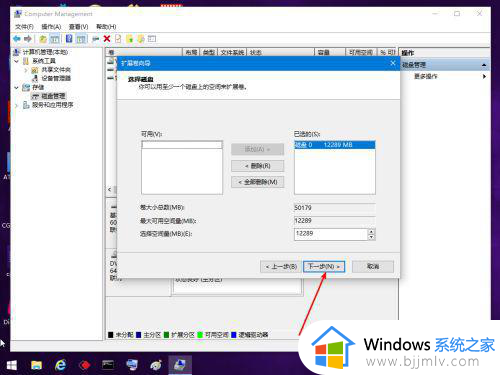Image resolution: width=500 pixels, height=375 pixels.
Task: Increase 选择空间量 with the up spinner
Action: click(x=371, y=231)
